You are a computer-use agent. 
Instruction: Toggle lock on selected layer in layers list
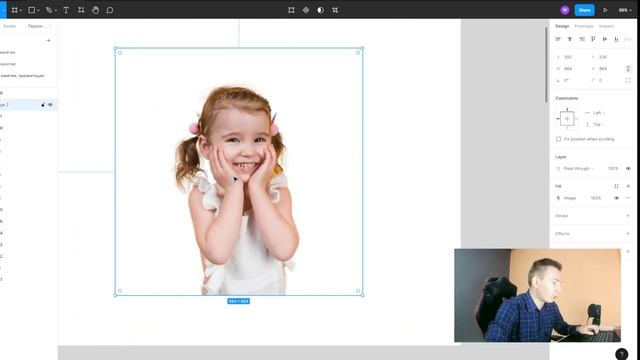[x=43, y=105]
